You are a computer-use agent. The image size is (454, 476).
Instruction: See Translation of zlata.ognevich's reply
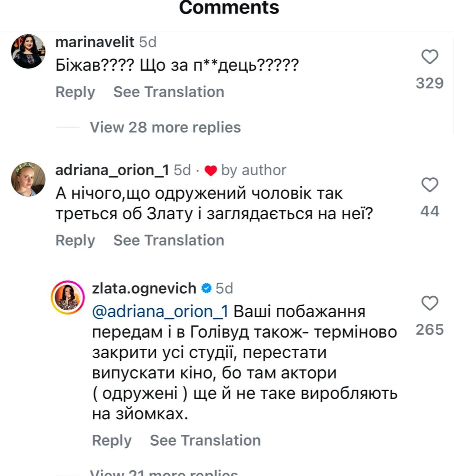coord(205,440)
